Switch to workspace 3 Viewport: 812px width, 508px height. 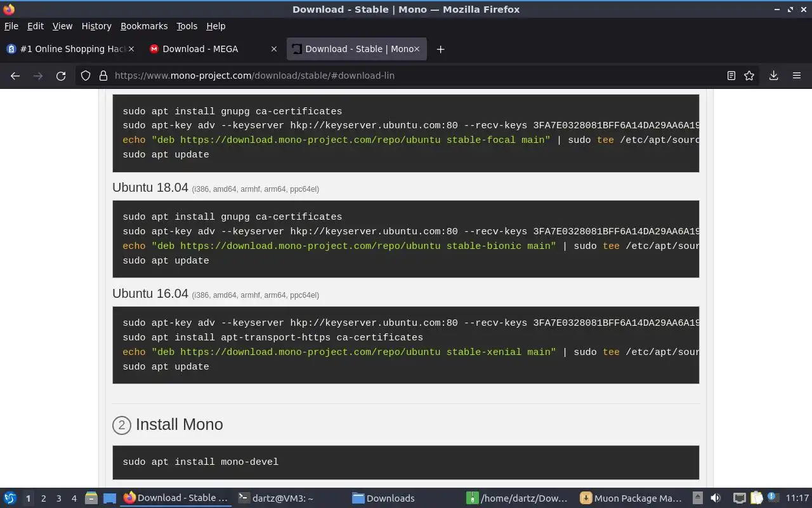(59, 498)
